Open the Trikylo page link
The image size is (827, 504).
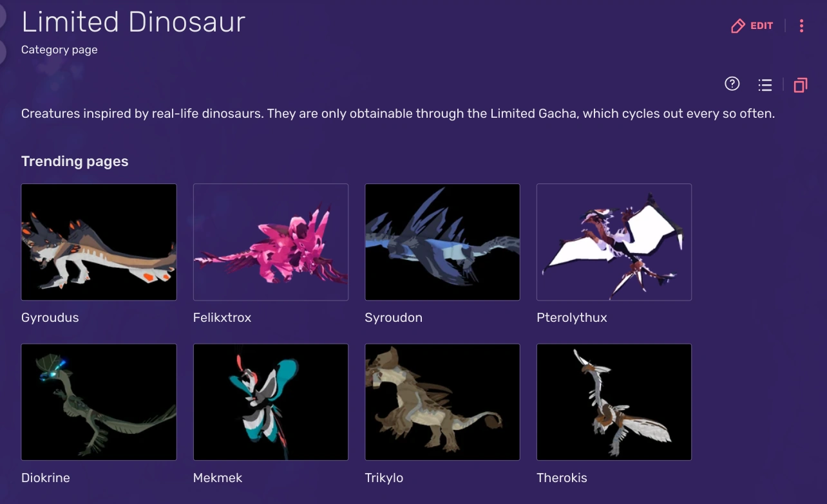[x=385, y=478]
